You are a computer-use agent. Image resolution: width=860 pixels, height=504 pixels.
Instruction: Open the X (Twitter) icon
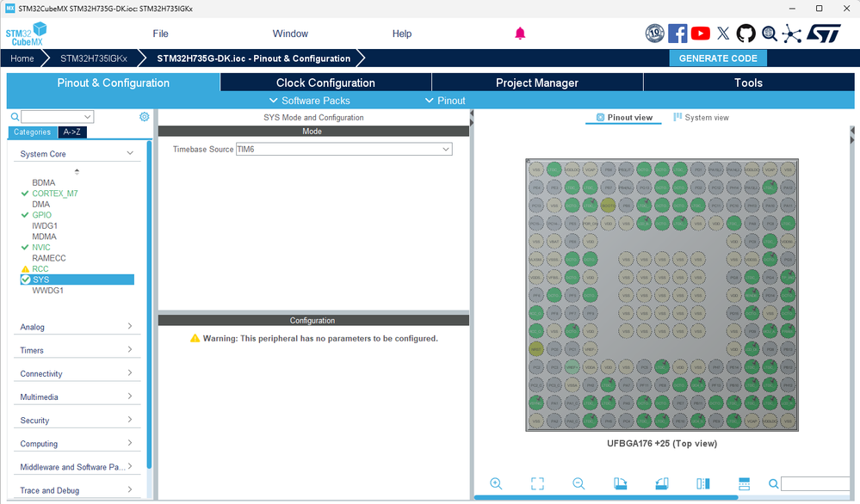click(723, 34)
